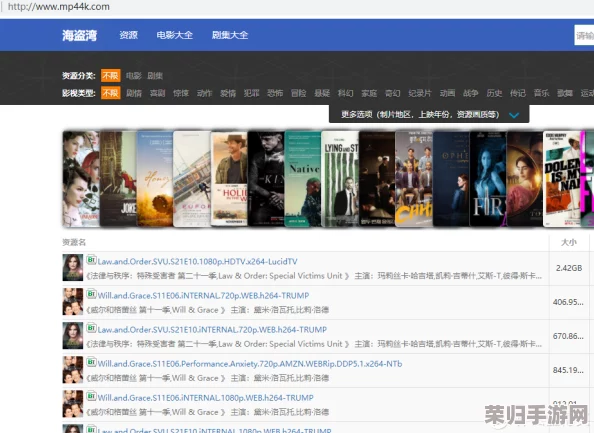The height and width of the screenshot is (433, 594).
Task: Click the search input box in the header
Action: [x=584, y=35]
